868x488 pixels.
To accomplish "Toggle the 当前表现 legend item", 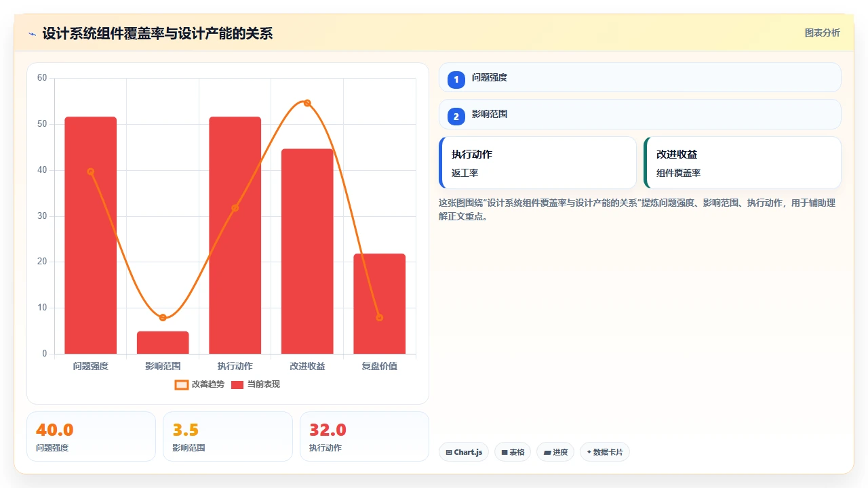I will pyautogui.click(x=256, y=384).
